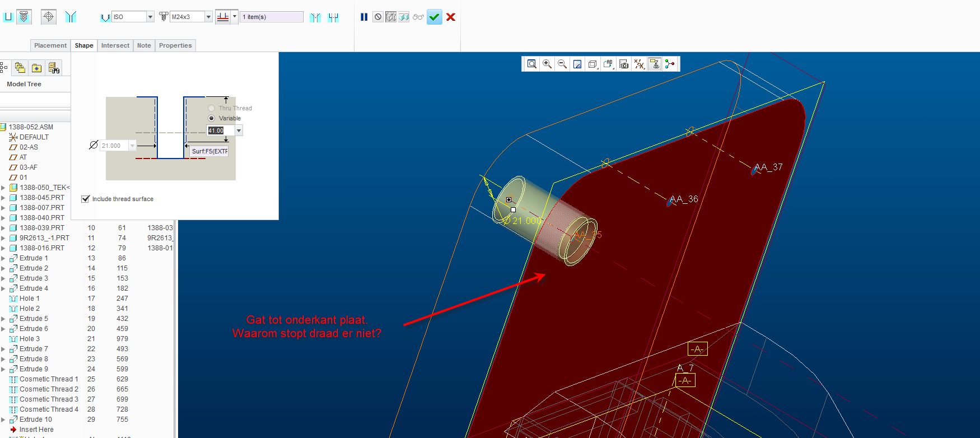The height and width of the screenshot is (438, 980).
Task: Switch to the Shape tab
Action: (84, 45)
